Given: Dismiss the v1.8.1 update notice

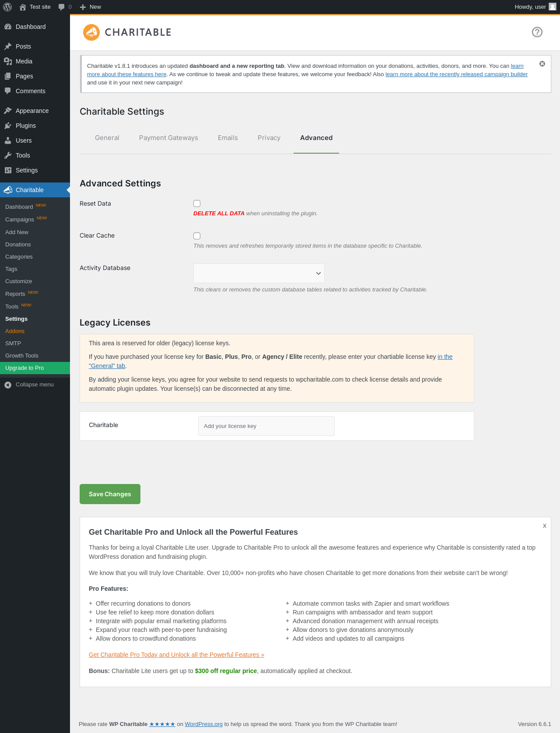Looking at the screenshot, I should pos(542,64).
